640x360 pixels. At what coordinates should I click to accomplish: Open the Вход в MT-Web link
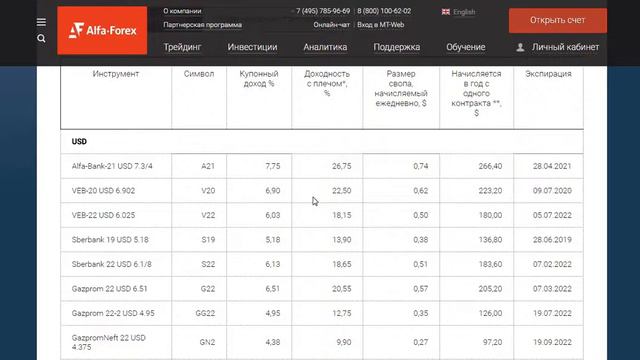pyautogui.click(x=380, y=24)
